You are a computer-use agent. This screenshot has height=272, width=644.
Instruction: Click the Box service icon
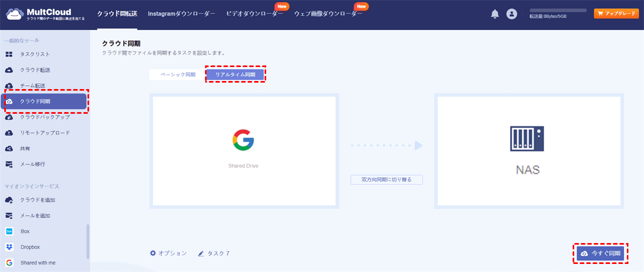[9, 231]
